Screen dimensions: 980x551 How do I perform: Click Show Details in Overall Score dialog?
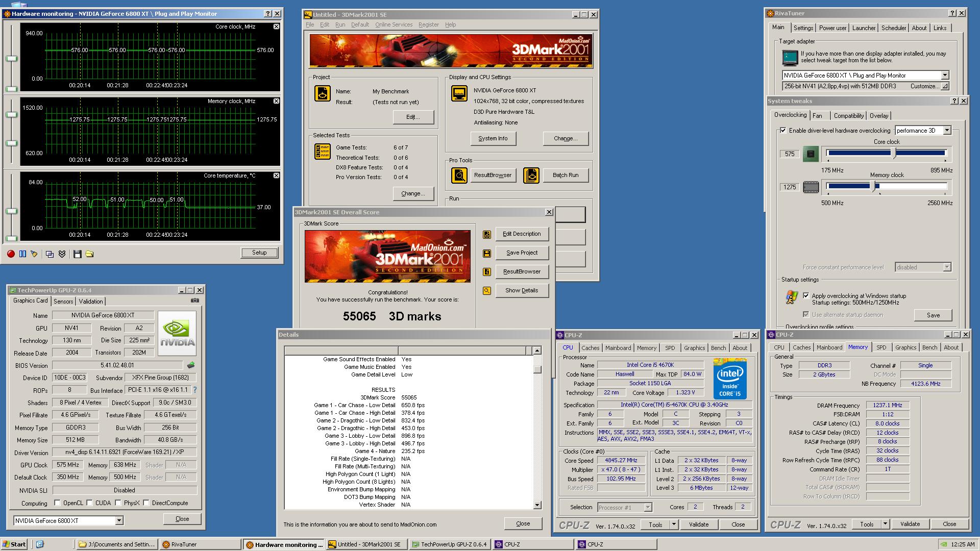tap(522, 290)
